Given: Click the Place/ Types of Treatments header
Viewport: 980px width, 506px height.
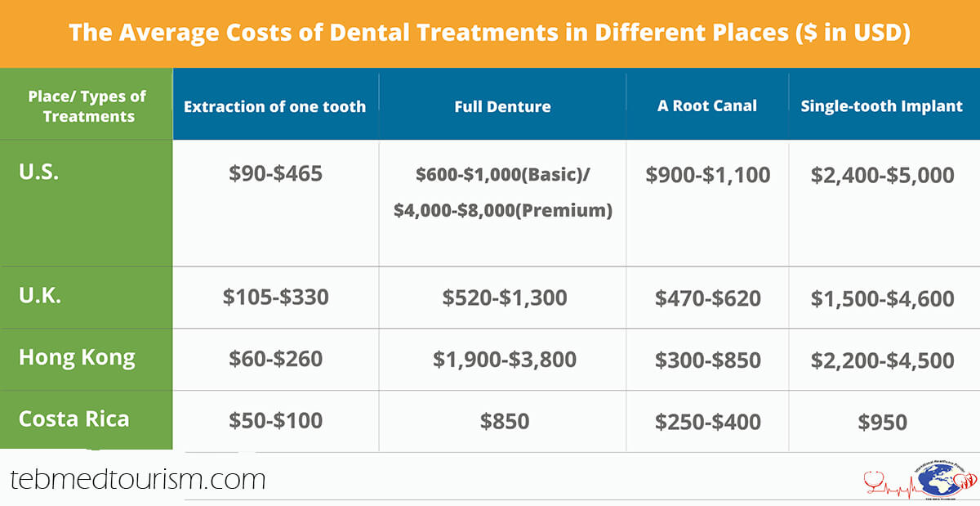Looking at the screenshot, I should pyautogui.click(x=87, y=106).
